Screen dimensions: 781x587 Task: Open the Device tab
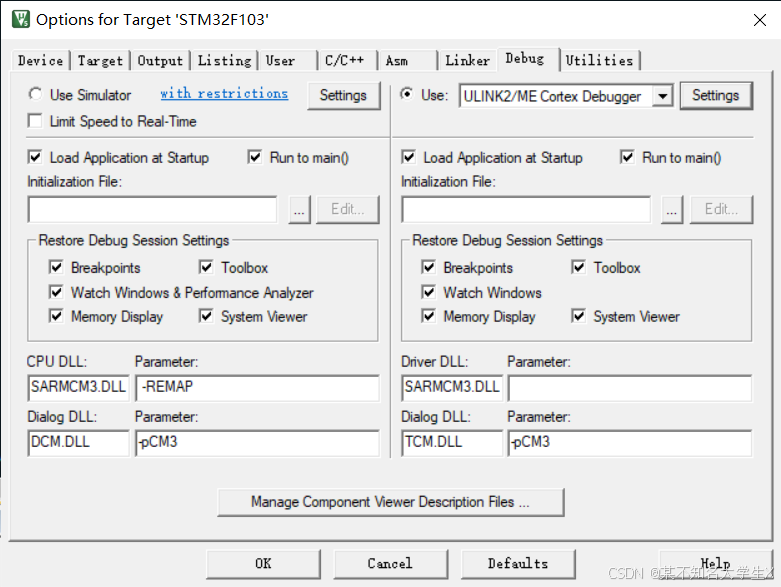click(x=40, y=61)
